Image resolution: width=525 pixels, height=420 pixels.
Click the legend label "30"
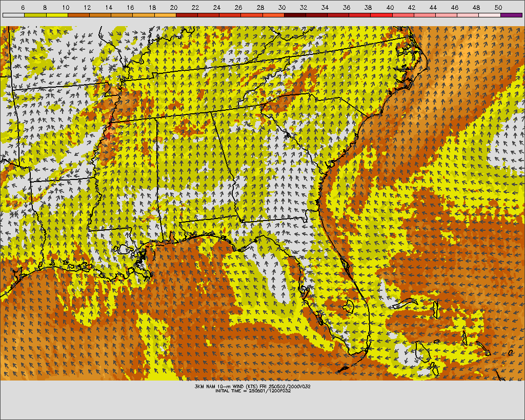[x=282, y=7]
